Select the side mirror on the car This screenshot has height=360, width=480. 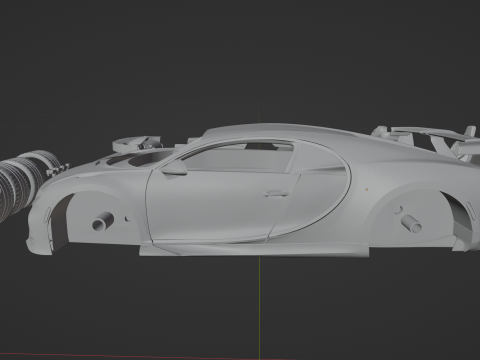tap(174, 168)
